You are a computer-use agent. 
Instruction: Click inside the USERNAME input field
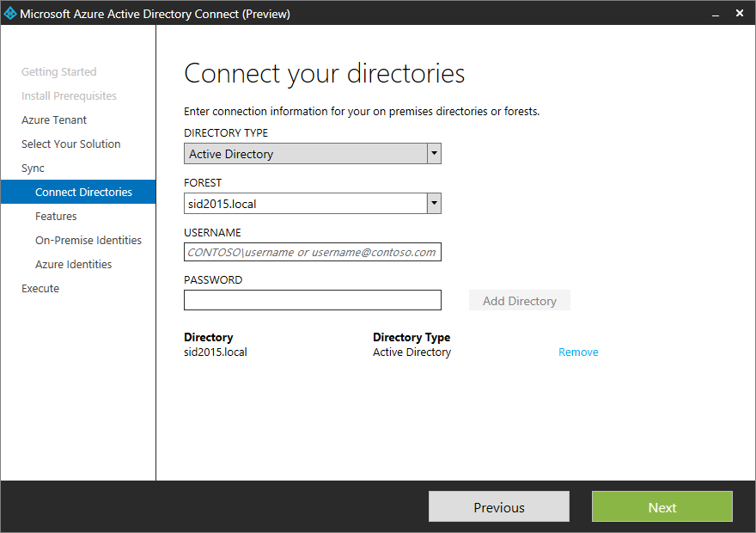[312, 251]
